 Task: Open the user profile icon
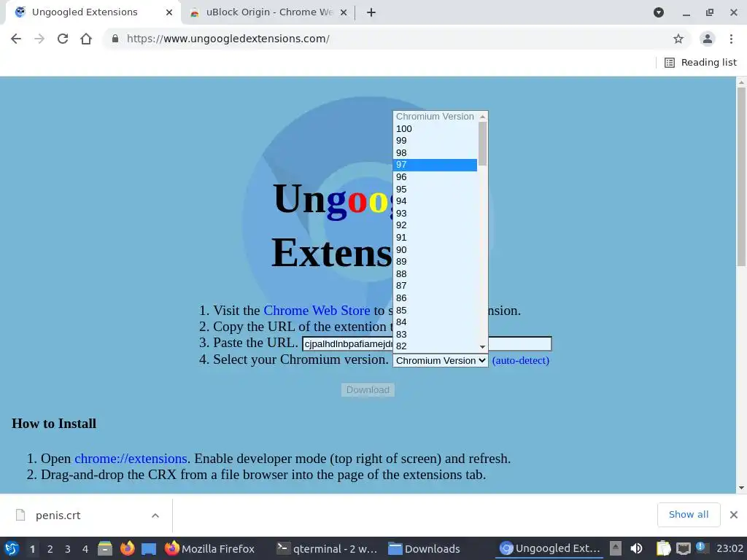tap(708, 39)
